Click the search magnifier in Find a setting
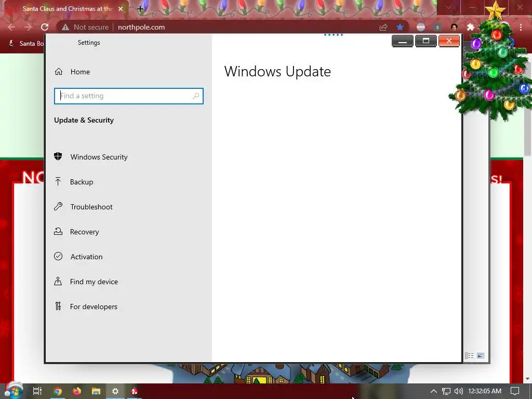Viewport: 532px width, 399px height. tap(196, 96)
